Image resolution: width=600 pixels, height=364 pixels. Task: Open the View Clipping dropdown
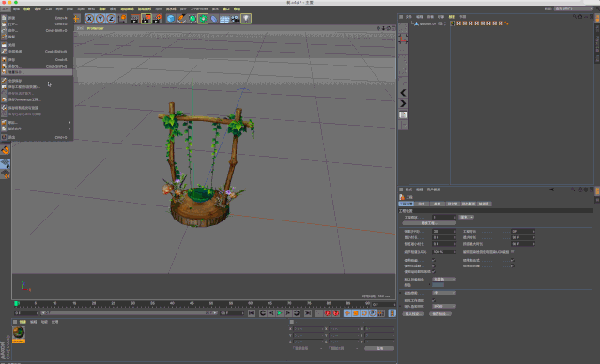pos(444,293)
